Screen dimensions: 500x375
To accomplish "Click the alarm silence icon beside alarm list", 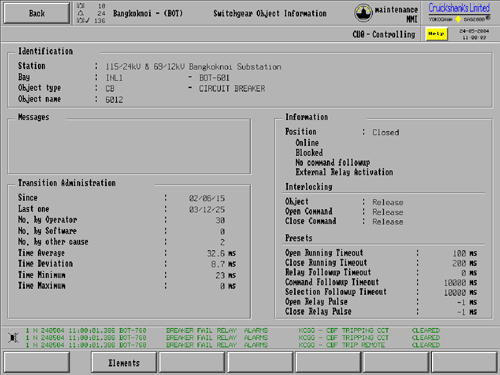I will pyautogui.click(x=14, y=338).
